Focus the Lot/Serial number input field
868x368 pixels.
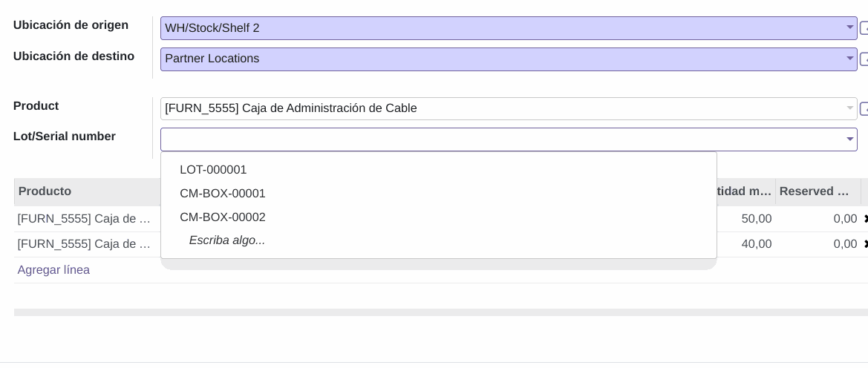[503, 139]
